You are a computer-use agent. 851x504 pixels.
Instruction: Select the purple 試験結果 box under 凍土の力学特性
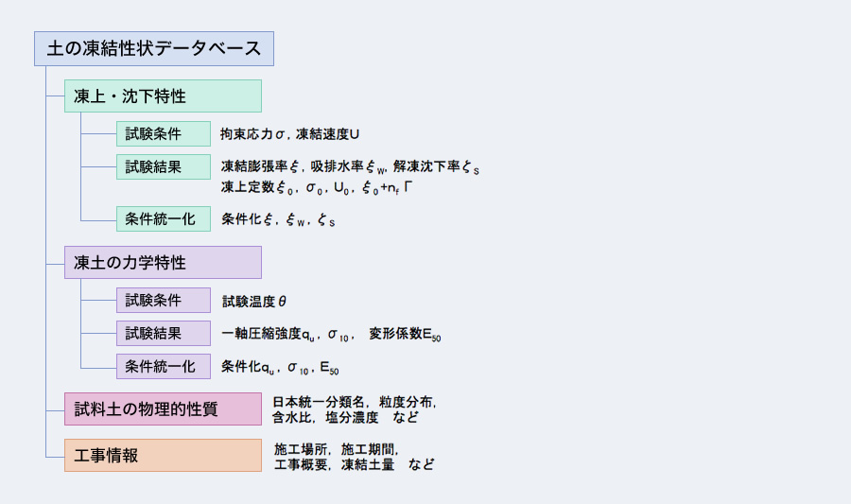pos(163,333)
